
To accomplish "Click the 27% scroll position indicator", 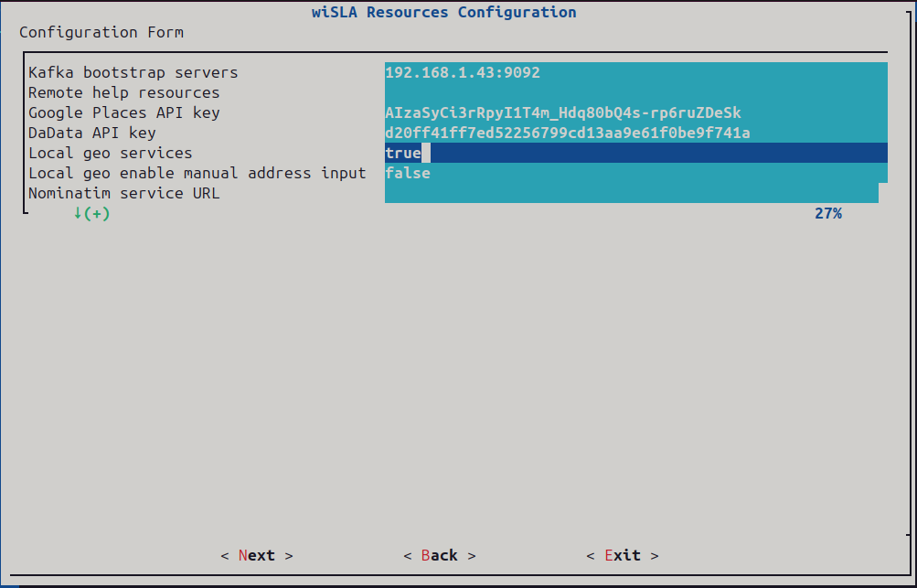I will [827, 213].
